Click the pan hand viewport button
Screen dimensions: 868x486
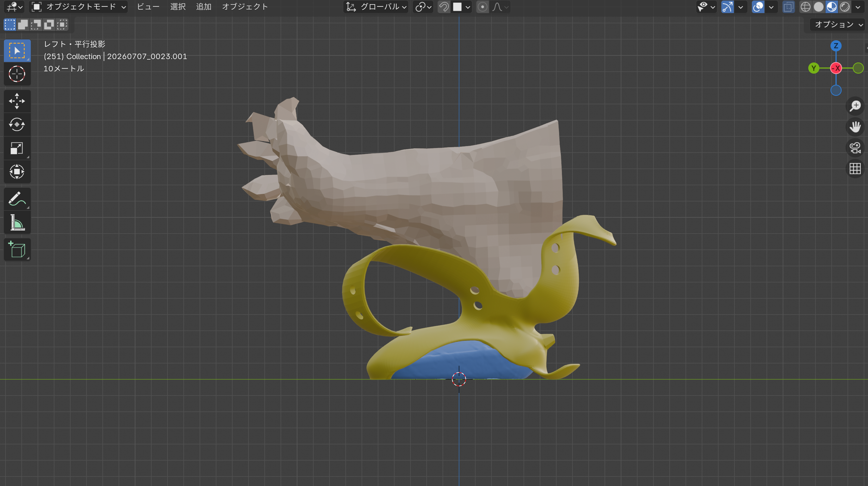[855, 127]
